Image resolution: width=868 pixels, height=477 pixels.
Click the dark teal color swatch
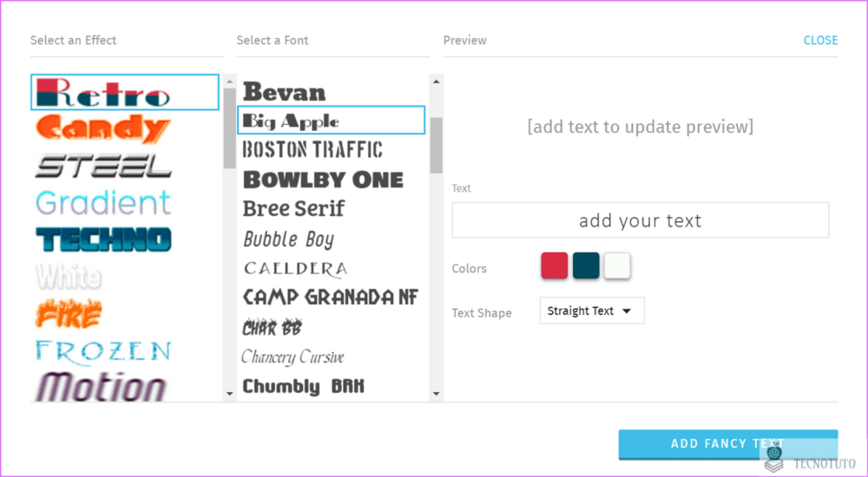coord(586,265)
